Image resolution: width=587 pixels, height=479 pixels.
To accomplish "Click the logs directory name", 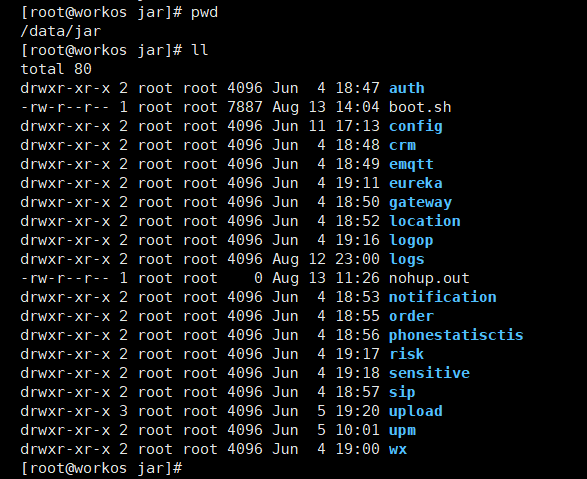I will click(407, 259).
